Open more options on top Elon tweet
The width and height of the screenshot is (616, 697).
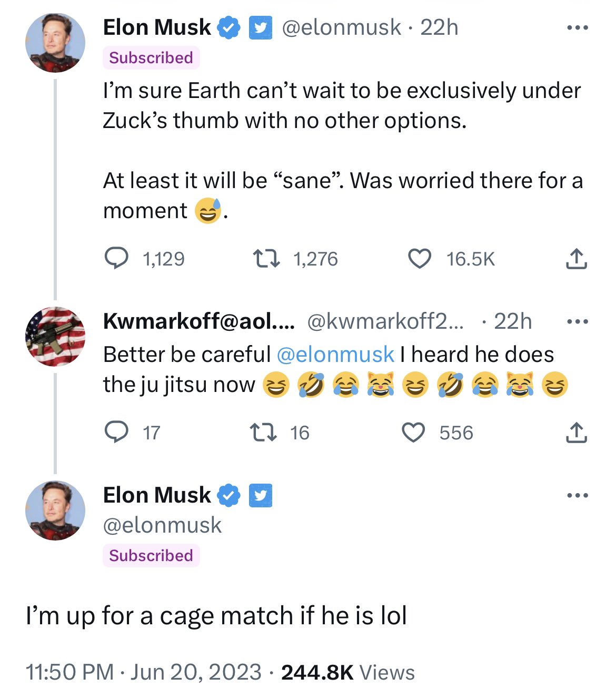point(577,28)
